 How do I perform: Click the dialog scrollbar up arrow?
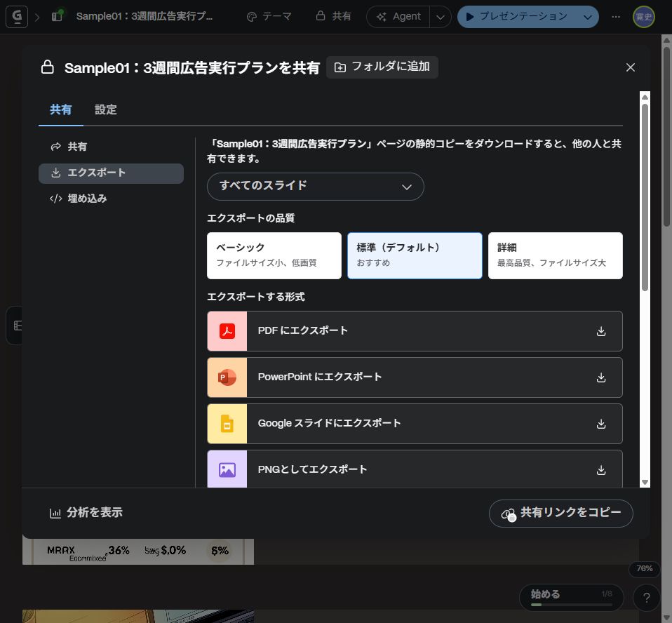pos(645,98)
